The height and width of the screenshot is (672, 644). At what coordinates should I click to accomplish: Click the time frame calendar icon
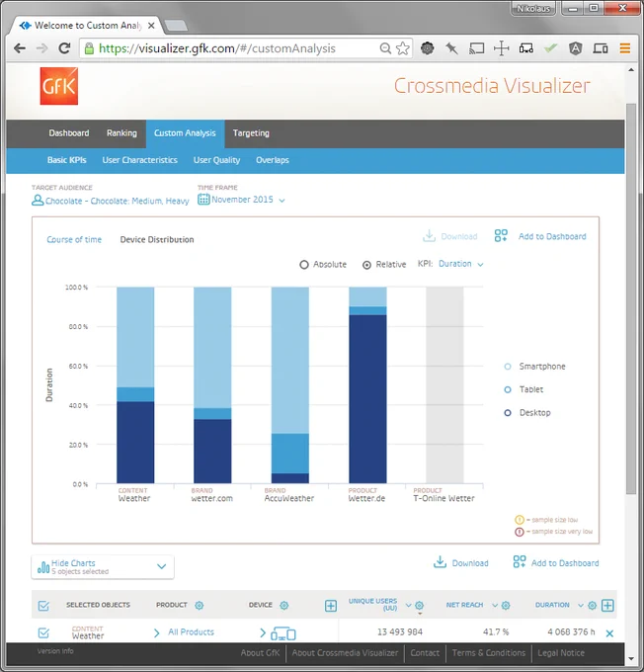click(203, 200)
